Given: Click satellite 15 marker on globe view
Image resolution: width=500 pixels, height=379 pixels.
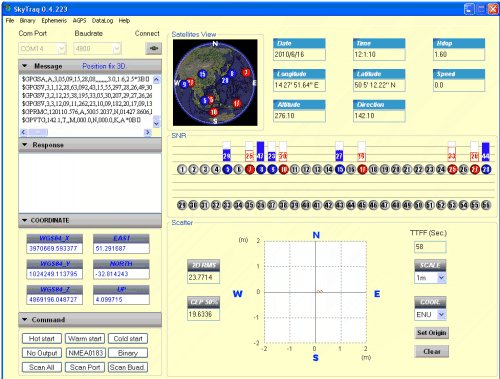Looking at the screenshot, I should coord(202,74).
